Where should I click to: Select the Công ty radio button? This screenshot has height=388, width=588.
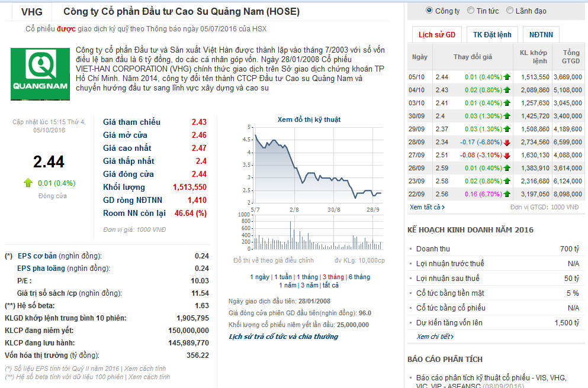(x=429, y=11)
